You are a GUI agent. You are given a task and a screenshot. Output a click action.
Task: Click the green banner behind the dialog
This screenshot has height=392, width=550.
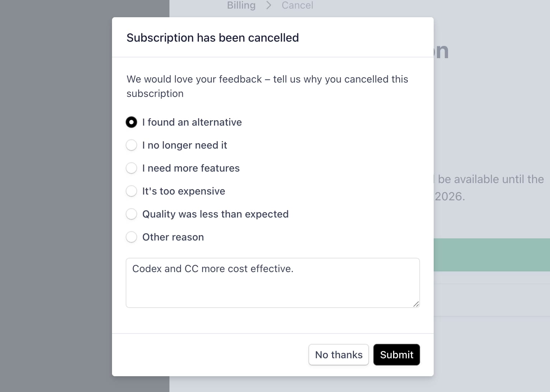tap(491, 255)
